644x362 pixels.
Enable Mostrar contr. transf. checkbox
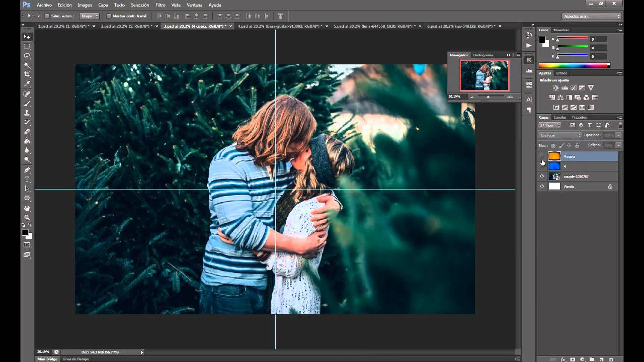pyautogui.click(x=109, y=16)
